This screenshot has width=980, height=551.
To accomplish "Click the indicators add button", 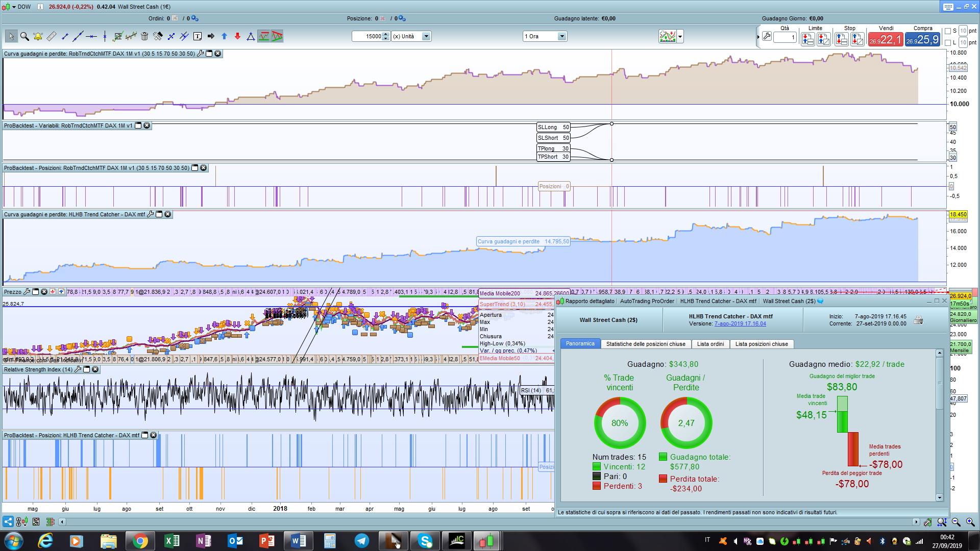I will pos(667,37).
